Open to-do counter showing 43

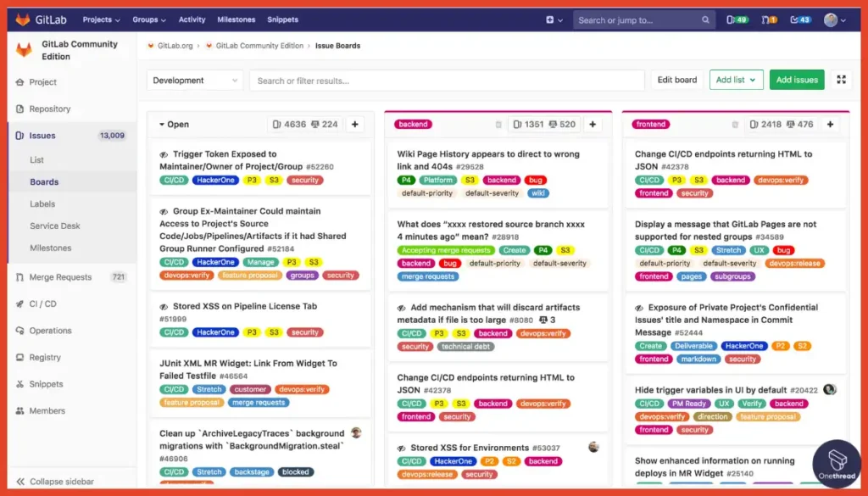pos(800,20)
